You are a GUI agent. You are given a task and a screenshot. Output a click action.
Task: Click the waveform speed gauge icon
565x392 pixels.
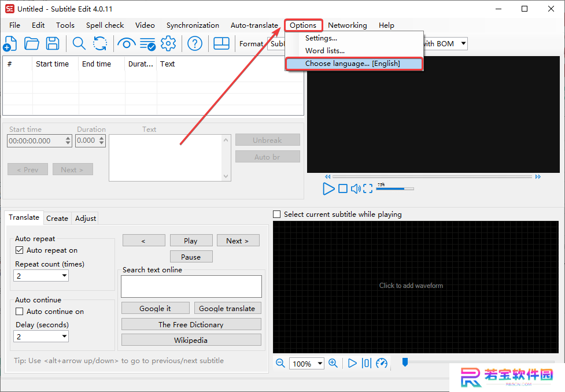(x=382, y=363)
